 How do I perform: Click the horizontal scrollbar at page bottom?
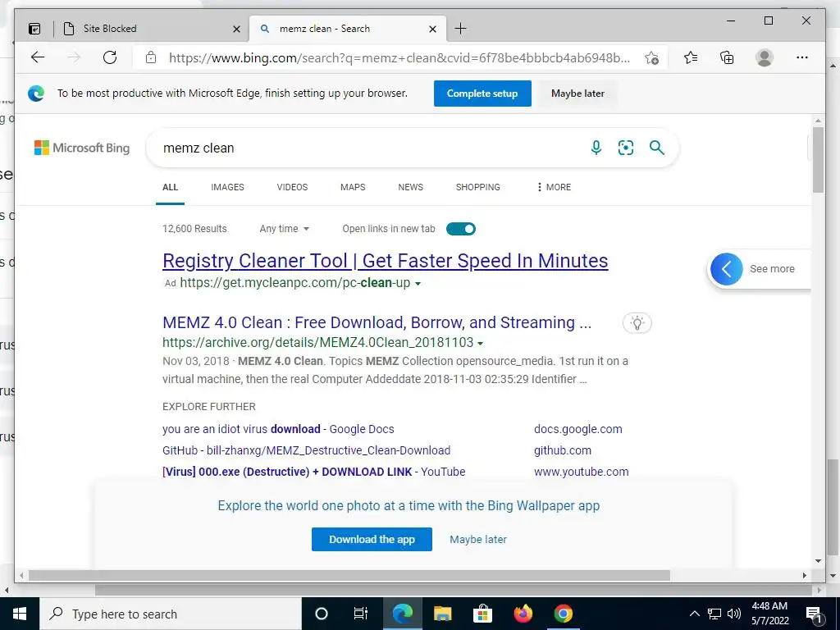(x=349, y=575)
